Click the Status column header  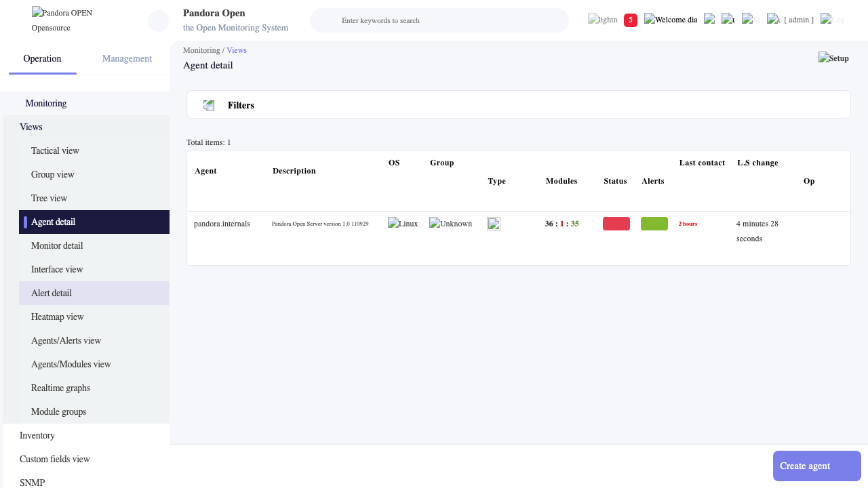click(615, 181)
